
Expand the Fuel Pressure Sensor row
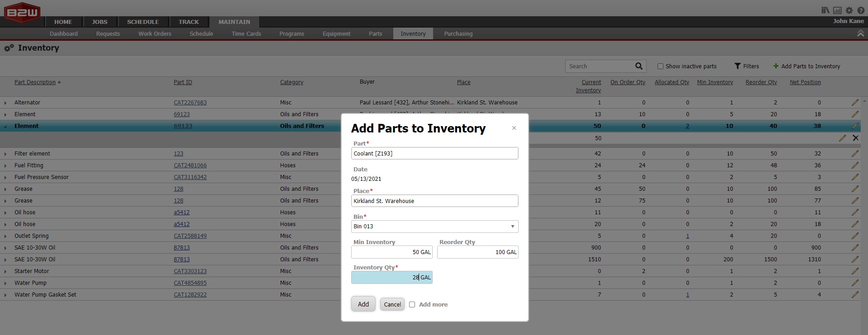coord(5,178)
